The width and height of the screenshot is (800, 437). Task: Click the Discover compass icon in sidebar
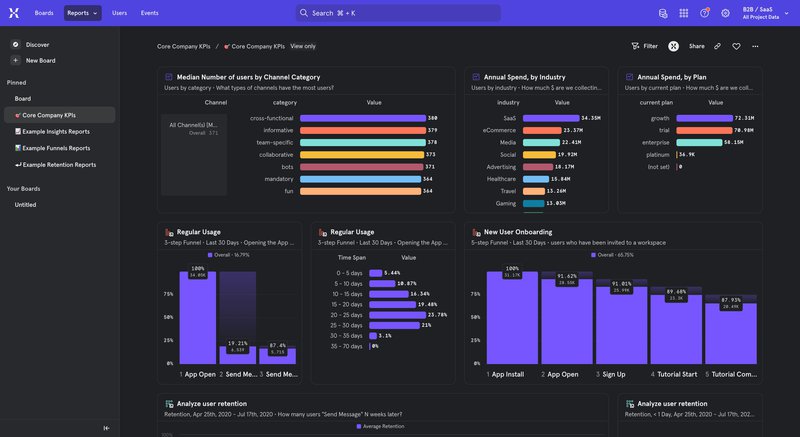[16, 45]
